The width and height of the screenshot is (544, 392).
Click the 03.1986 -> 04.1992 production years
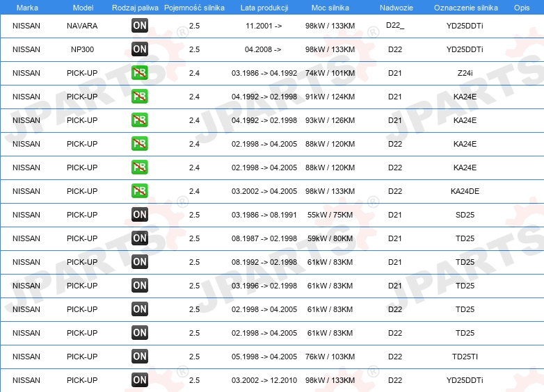264,73
